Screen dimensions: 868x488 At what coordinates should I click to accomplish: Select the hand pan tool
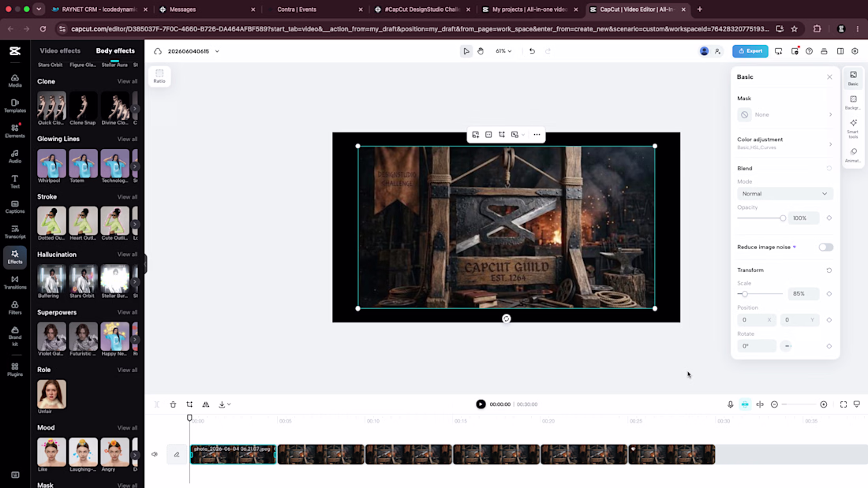tap(481, 51)
